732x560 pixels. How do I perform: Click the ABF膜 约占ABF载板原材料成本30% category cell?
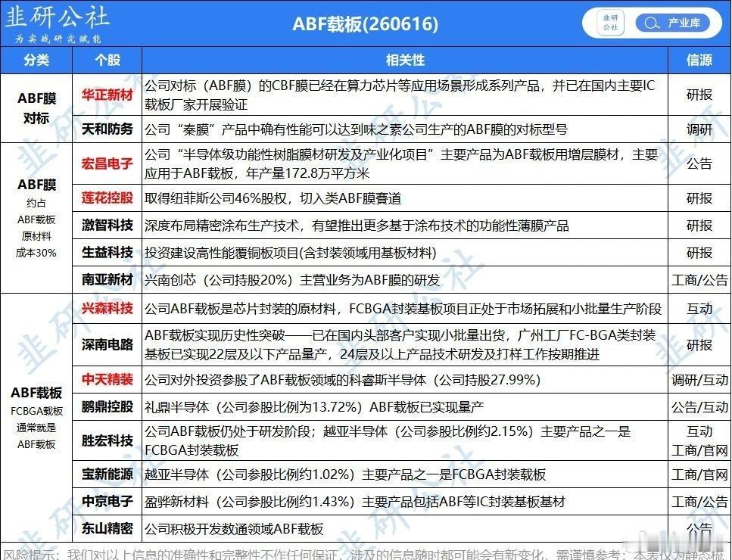pos(36,218)
